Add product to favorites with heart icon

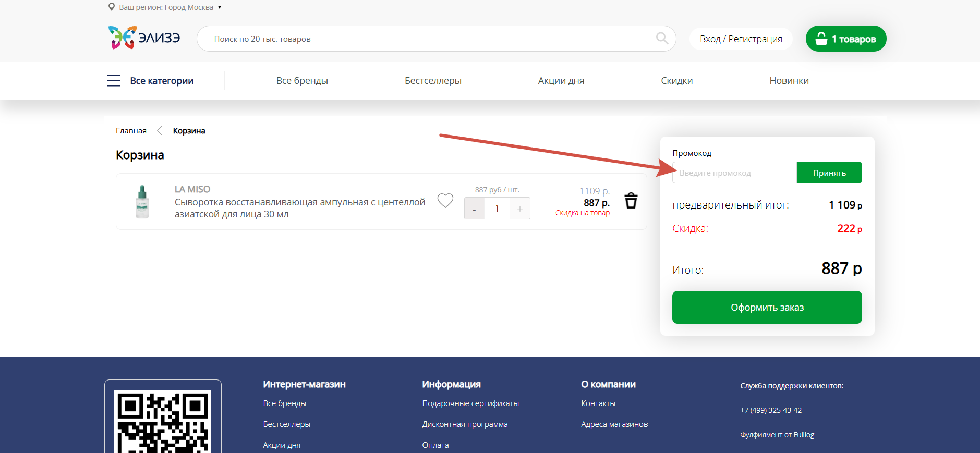pyautogui.click(x=445, y=201)
